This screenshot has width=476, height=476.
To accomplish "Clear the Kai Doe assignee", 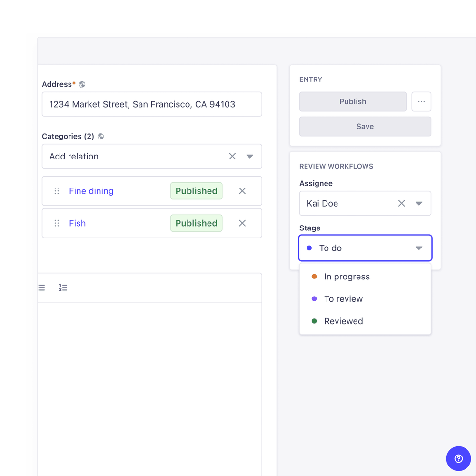I will (x=402, y=203).
